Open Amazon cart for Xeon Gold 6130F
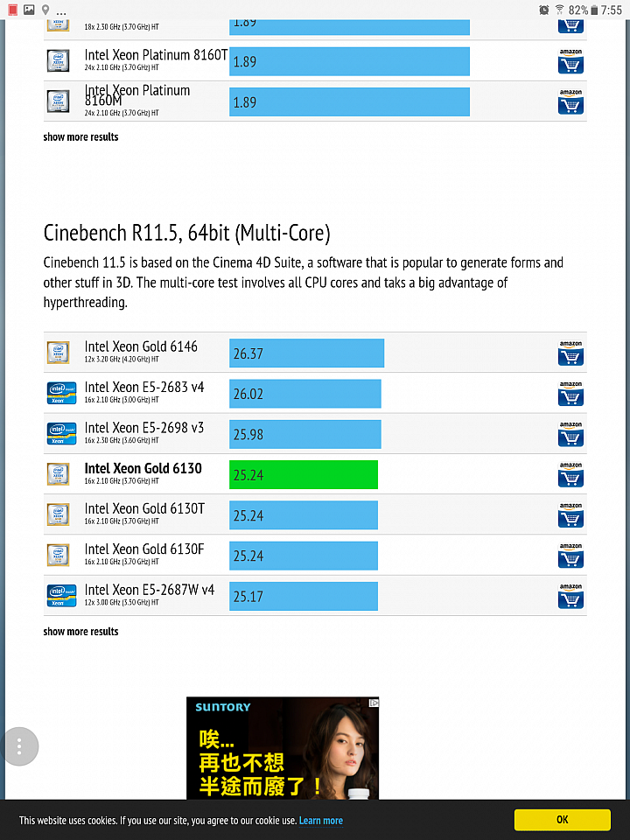This screenshot has width=630, height=840. coord(570,556)
